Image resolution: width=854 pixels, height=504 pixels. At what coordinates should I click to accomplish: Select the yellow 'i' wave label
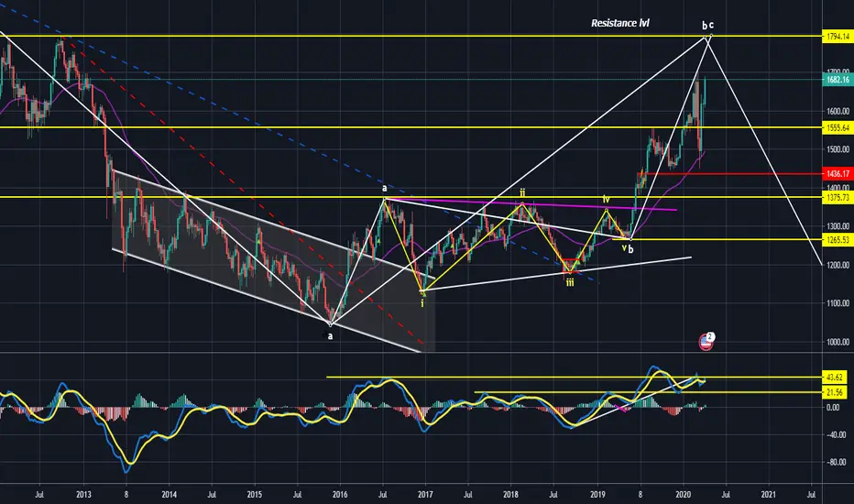[422, 303]
